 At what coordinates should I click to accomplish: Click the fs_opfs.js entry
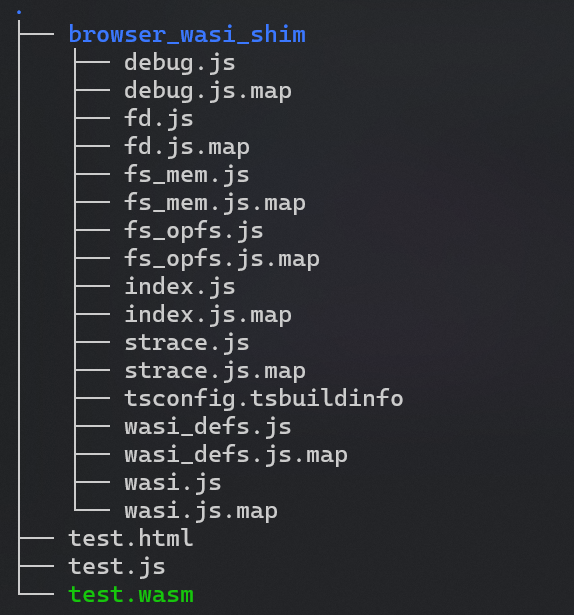click(x=194, y=231)
